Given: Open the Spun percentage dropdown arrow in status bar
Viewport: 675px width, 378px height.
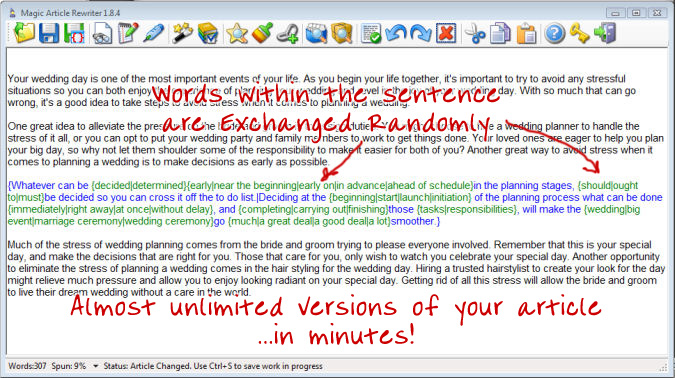Looking at the screenshot, I should [96, 366].
